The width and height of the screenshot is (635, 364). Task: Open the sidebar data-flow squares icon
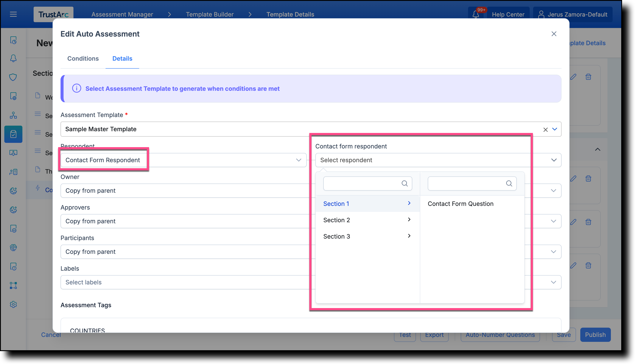coord(13,285)
